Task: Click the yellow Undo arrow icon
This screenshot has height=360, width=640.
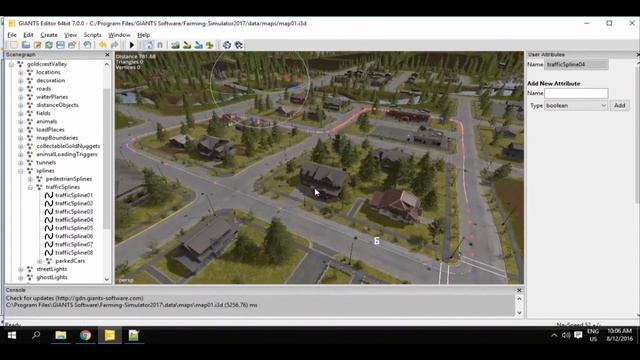Action: [x=102, y=45]
